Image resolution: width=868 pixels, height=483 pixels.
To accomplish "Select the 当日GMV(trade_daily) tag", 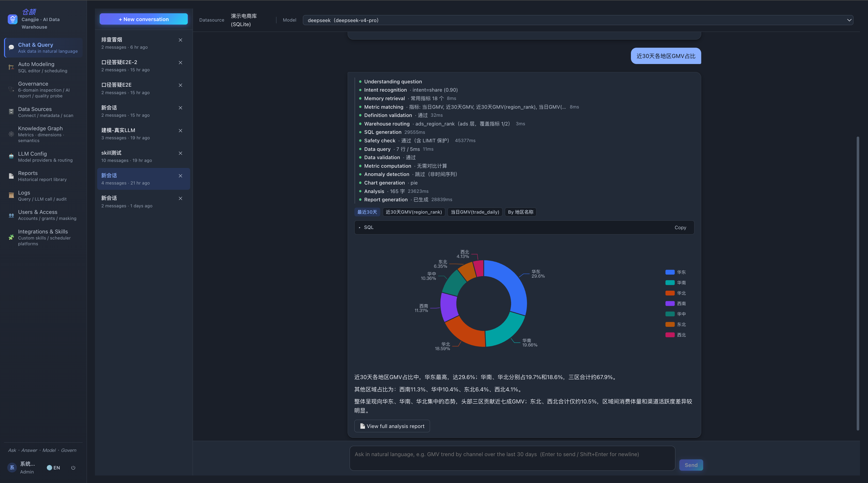I will point(475,212).
